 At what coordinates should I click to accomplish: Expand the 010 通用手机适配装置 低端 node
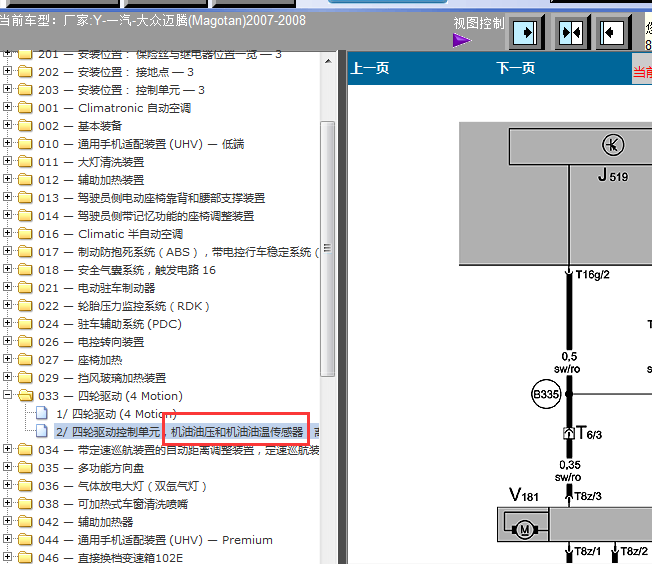(x=7, y=143)
